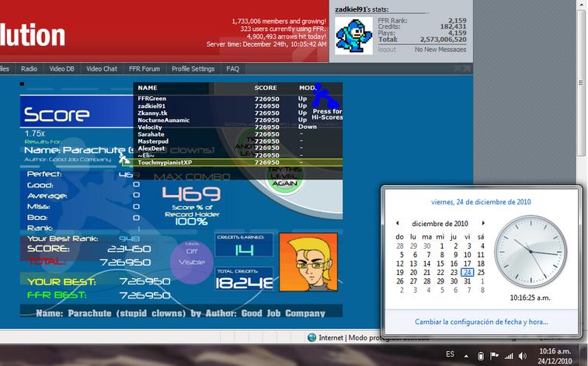Click Internet zone globe icon in status bar
The height and width of the screenshot is (366, 588).
click(x=311, y=337)
